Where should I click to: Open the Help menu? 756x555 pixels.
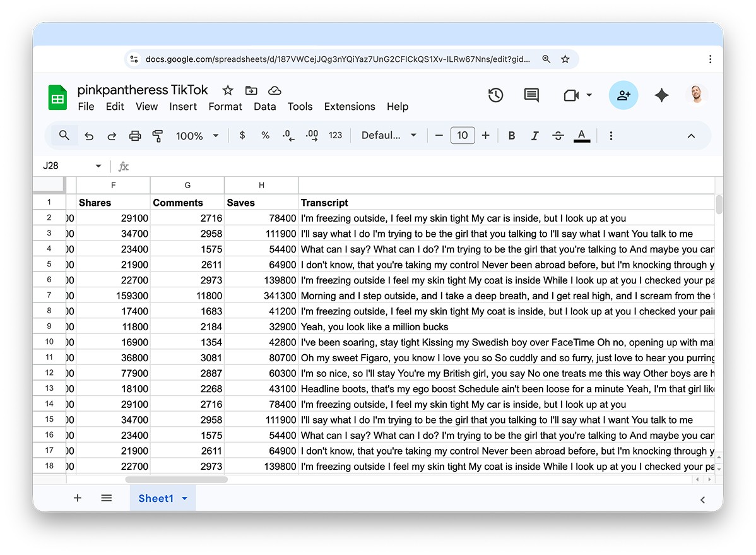[x=398, y=107]
